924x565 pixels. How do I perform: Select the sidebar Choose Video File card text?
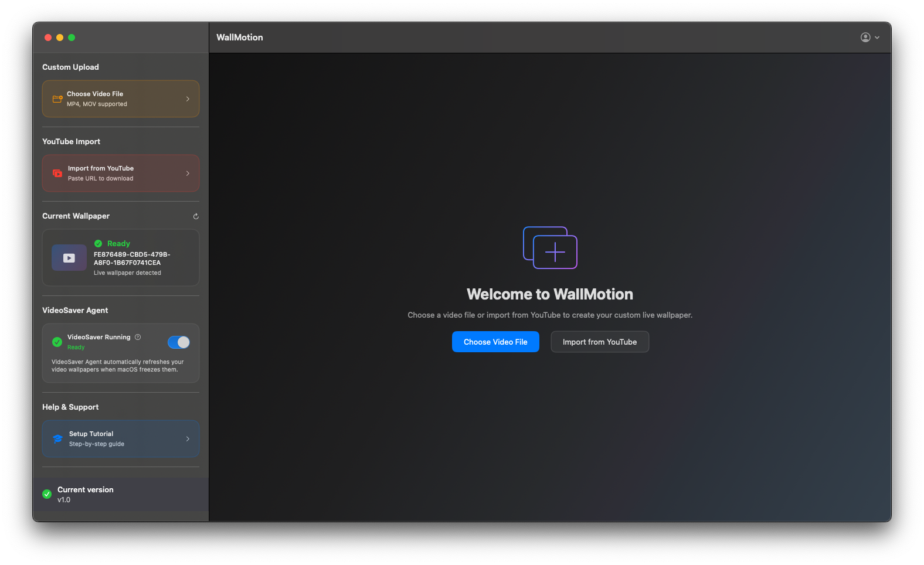(95, 94)
